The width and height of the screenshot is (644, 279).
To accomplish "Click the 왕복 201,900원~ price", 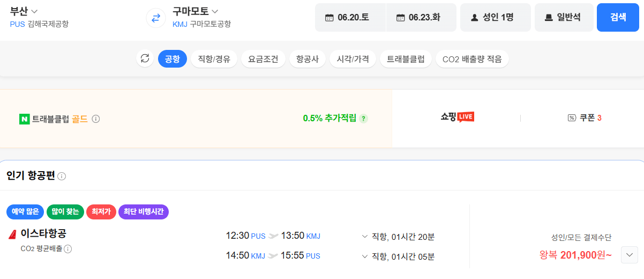I will [575, 255].
